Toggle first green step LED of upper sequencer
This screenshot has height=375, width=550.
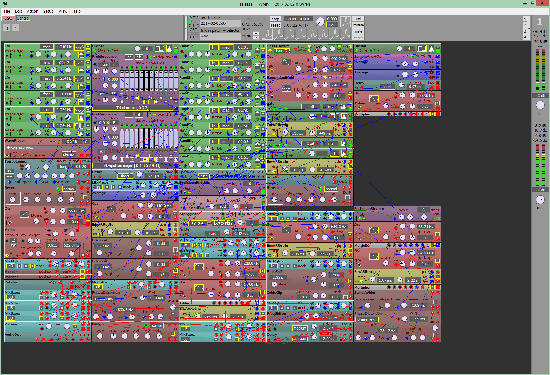click(x=121, y=66)
